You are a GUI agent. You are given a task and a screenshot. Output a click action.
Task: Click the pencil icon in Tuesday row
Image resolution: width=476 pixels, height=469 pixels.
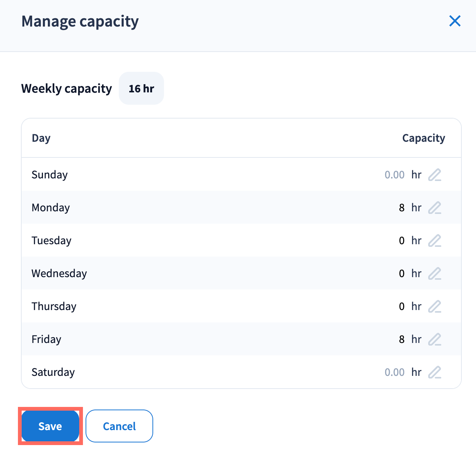pyautogui.click(x=435, y=240)
